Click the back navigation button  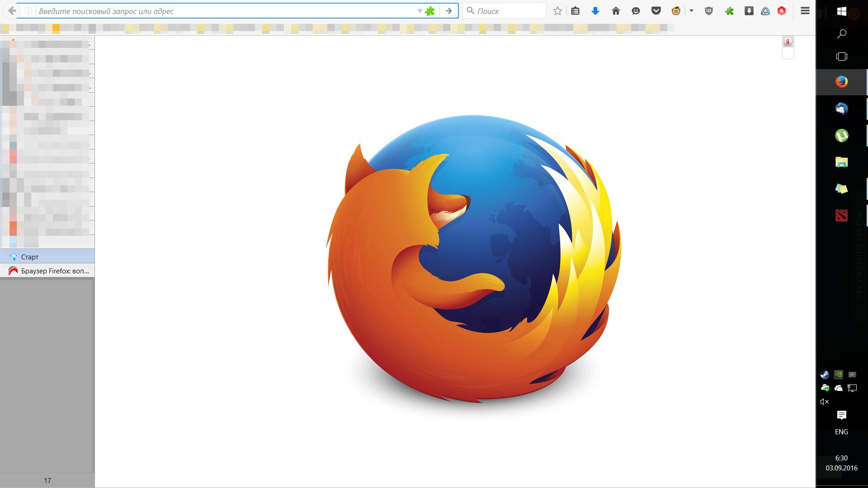click(x=12, y=11)
